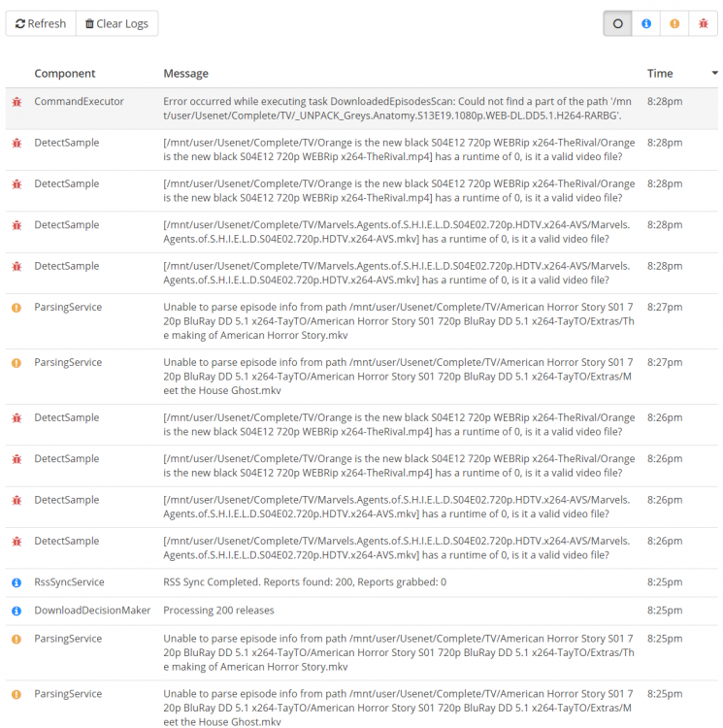Viewport: 723px width, 728px height.
Task: Sort by the Message column header
Action: 185,74
